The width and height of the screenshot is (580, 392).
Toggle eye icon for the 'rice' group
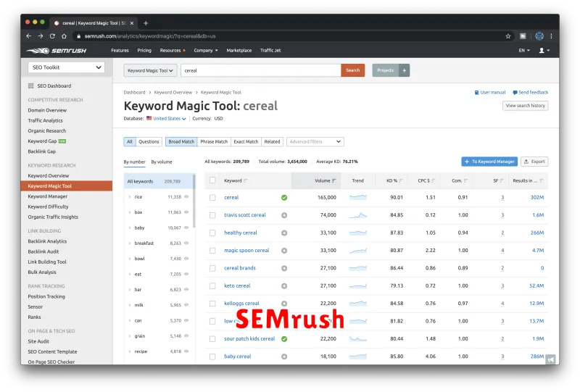(x=186, y=197)
